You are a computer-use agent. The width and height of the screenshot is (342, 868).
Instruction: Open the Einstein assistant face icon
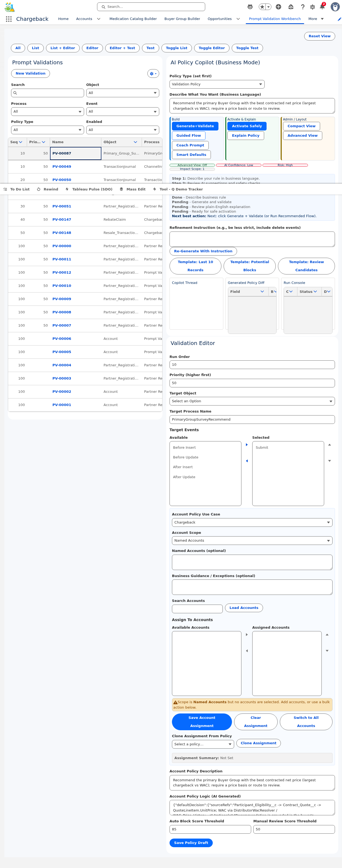click(250, 7)
